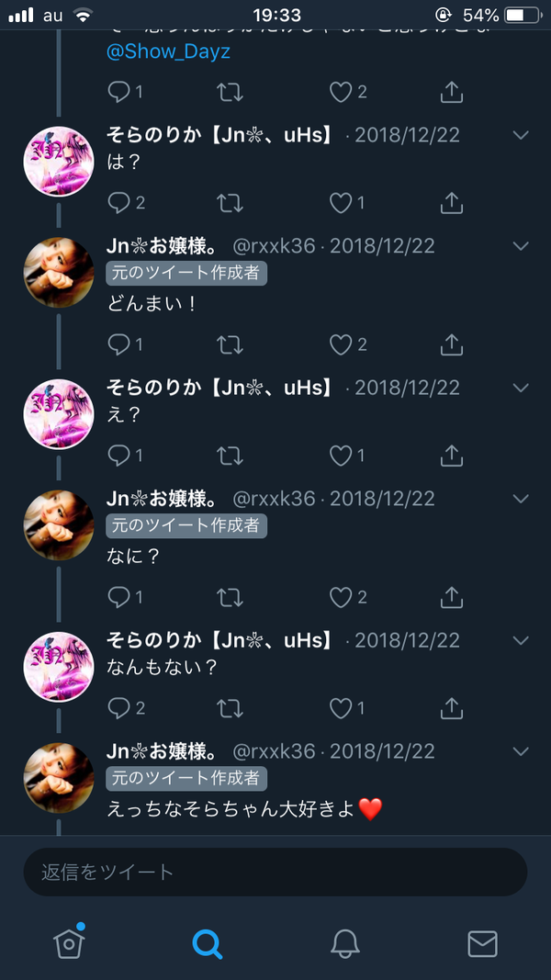Open chevron menu on "えっちなそらちゃん大好きよ" tweet
This screenshot has width=551, height=980.
[521, 751]
